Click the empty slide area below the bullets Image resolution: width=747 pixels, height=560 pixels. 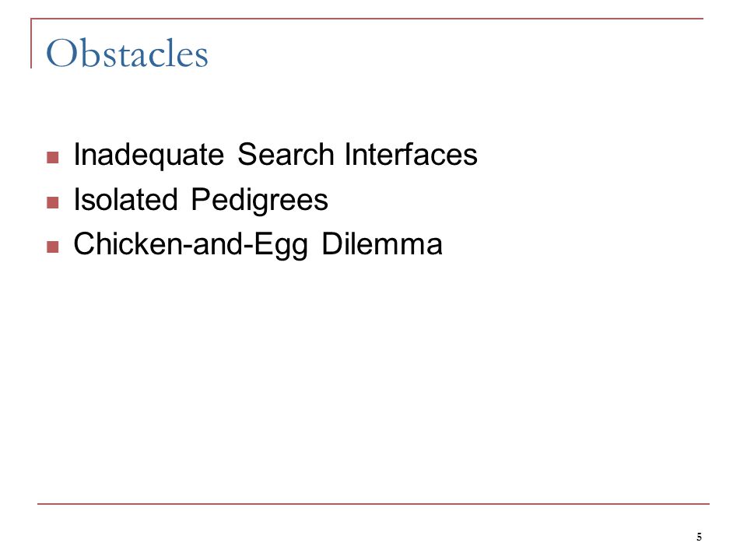point(373,381)
